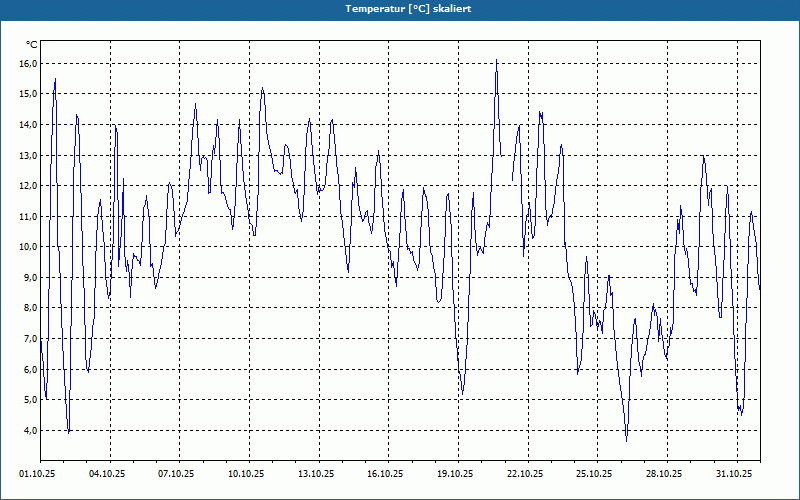Click the highest temperature peak above 16,0
The height and width of the screenshot is (500, 800).
(x=496, y=60)
